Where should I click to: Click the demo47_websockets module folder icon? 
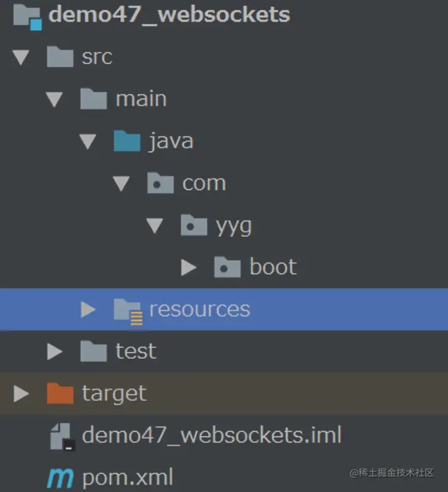click(28, 17)
